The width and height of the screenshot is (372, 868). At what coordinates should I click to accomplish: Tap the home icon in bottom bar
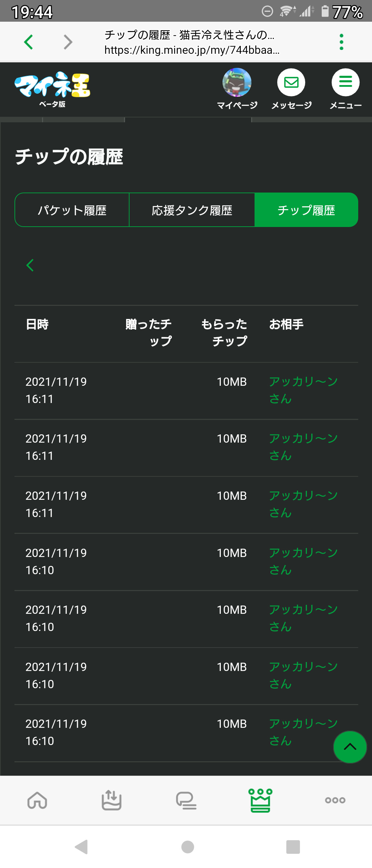(x=37, y=800)
